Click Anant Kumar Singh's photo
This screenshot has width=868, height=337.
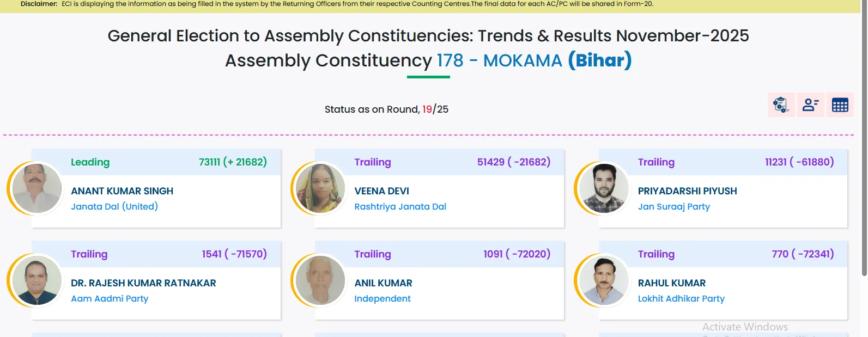coord(37,188)
